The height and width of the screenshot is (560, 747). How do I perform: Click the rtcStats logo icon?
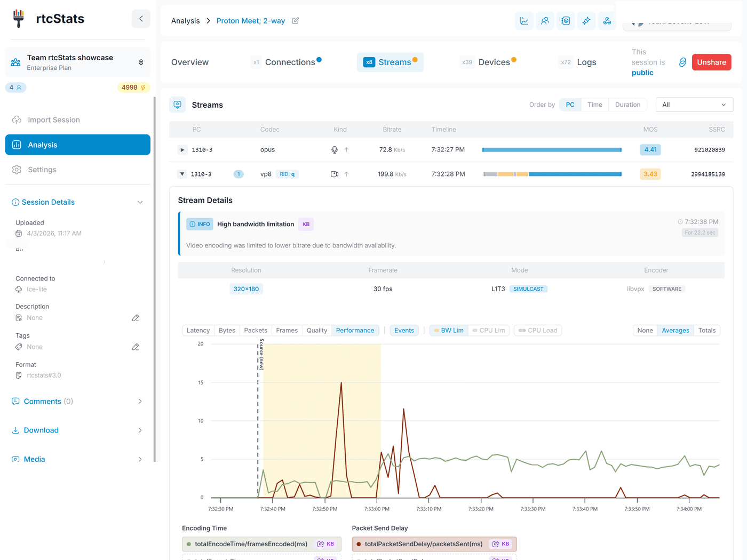pyautogui.click(x=19, y=19)
